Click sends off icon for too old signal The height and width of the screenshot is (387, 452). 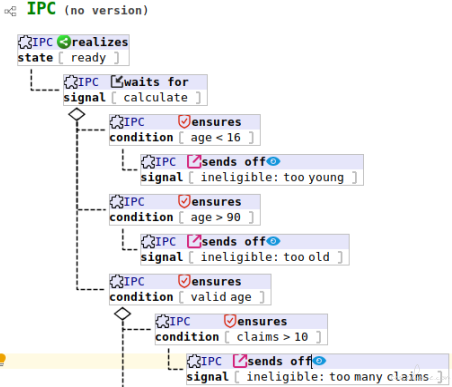(194, 241)
